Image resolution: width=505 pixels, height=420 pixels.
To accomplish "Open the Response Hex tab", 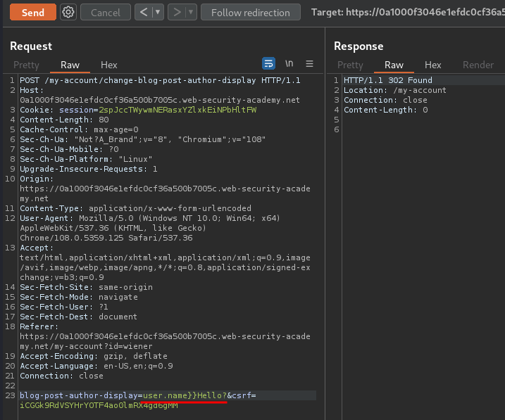I will [433, 65].
